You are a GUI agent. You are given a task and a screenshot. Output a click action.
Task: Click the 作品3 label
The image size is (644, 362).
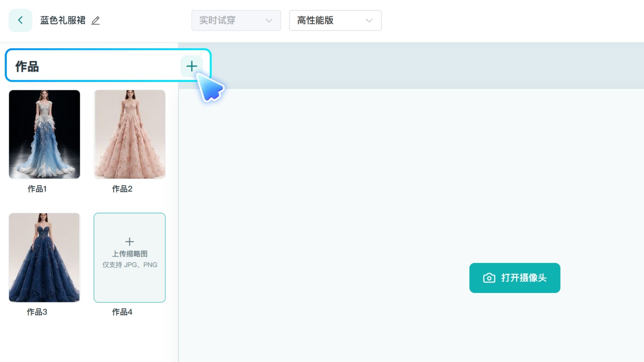pos(37,312)
